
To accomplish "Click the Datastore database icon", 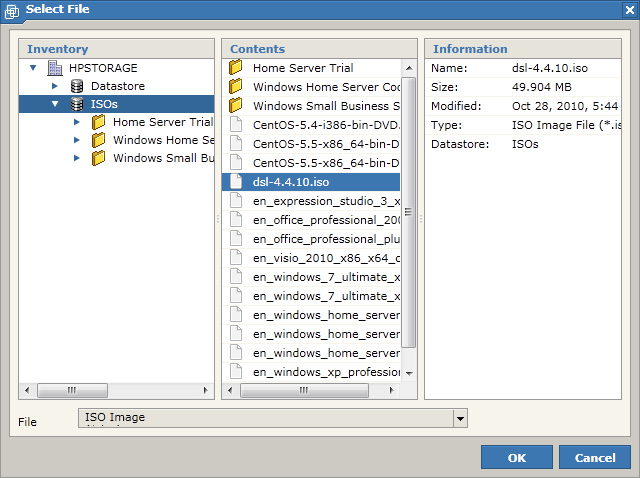I will click(x=77, y=86).
